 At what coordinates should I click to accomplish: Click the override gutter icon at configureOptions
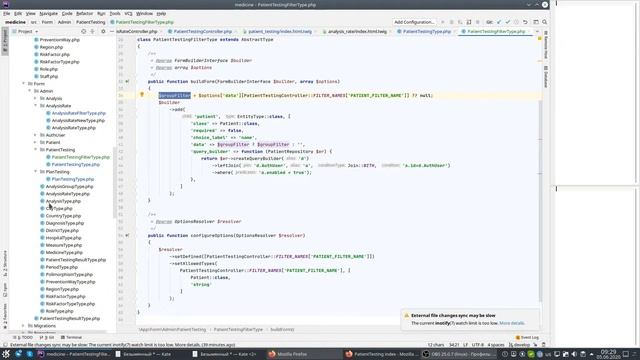[127, 236]
